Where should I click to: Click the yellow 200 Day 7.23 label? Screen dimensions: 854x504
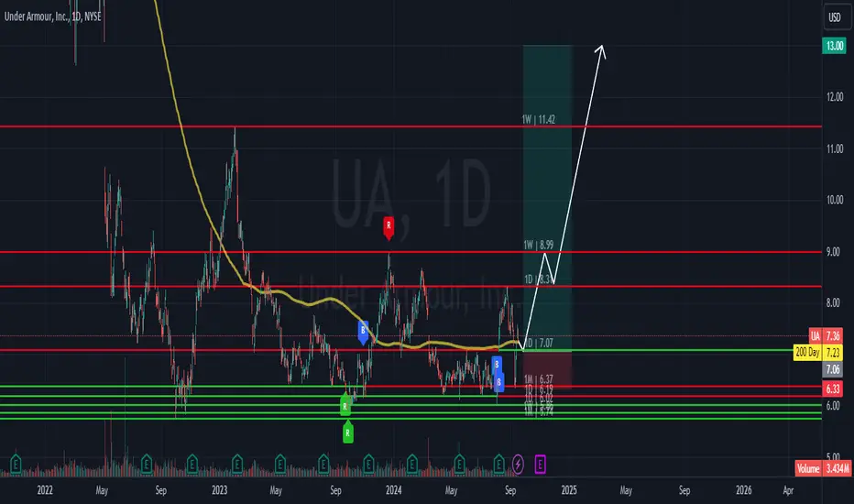(817, 353)
